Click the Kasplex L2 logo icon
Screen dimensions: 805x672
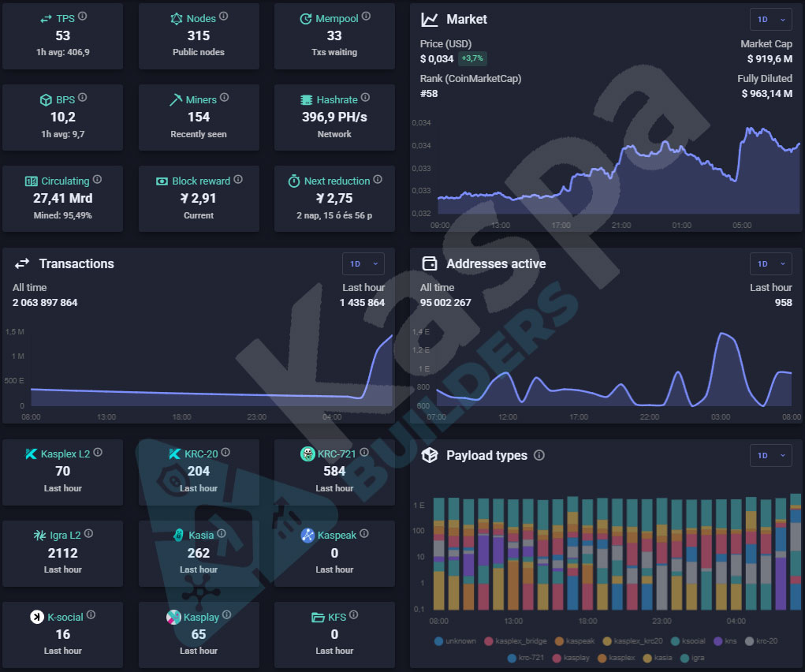coord(31,454)
